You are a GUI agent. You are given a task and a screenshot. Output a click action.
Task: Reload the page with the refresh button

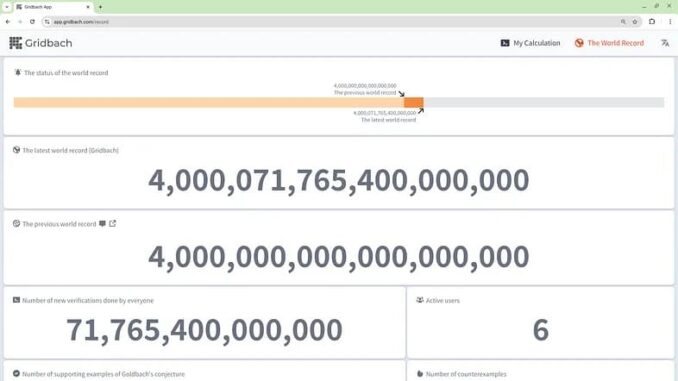click(32, 22)
